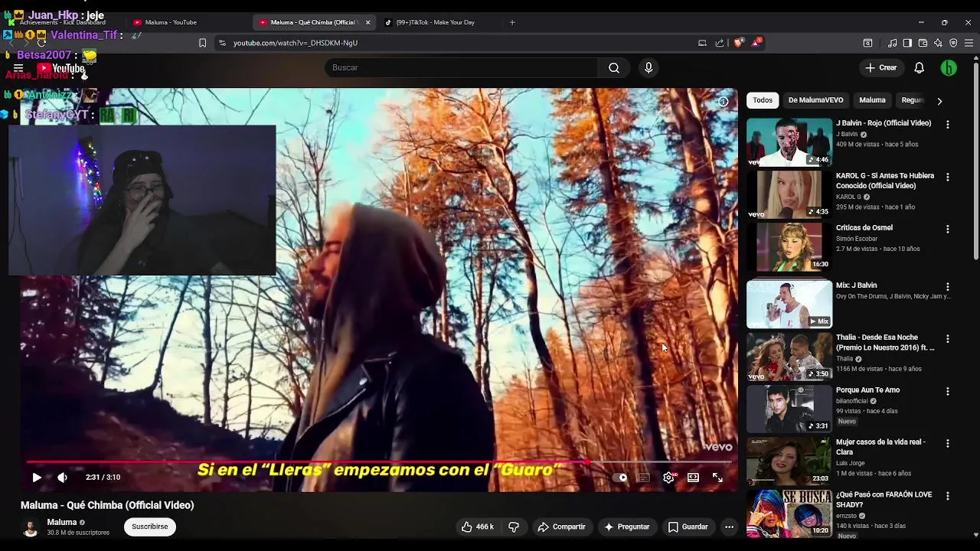Open a new browser tab
Viewport: 980px width, 551px height.
click(512, 22)
